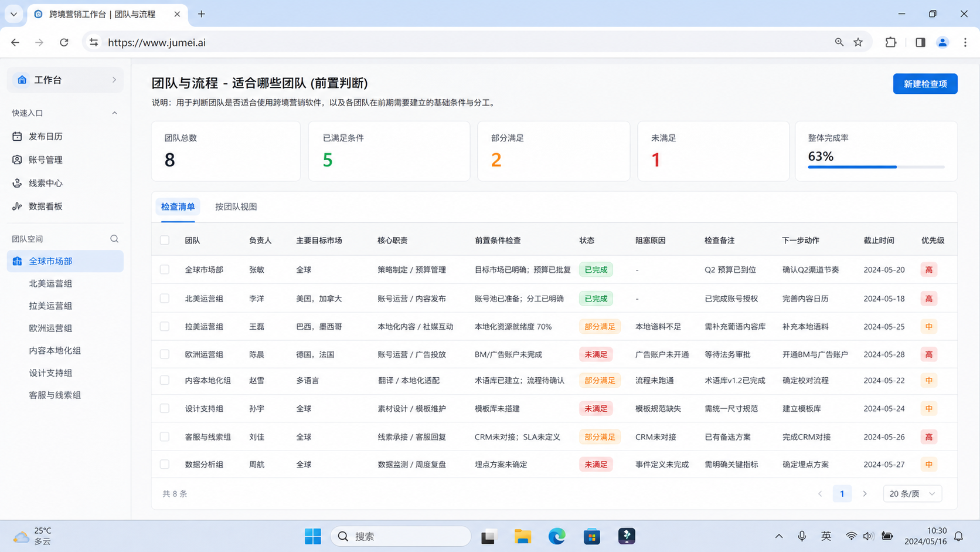980x552 pixels.
Task: Check the 客服与线索组 row checkbox
Action: click(165, 437)
